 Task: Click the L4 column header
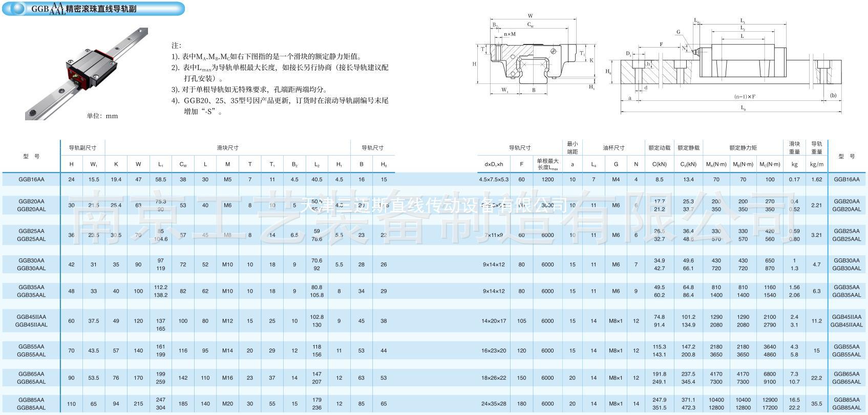click(x=594, y=164)
